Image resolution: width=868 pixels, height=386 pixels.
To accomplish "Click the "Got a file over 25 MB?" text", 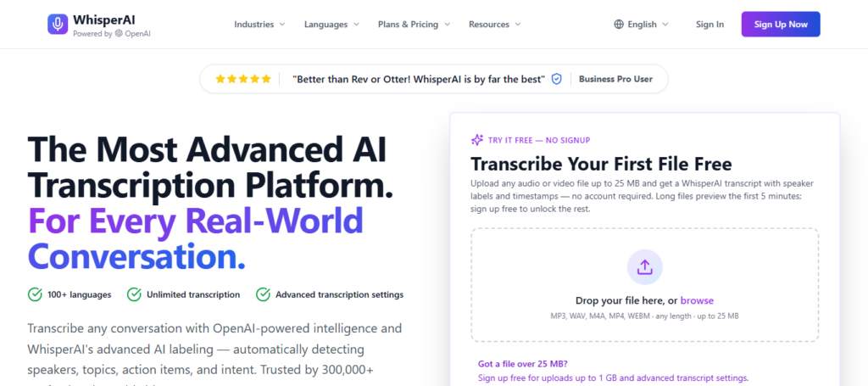I will 522,364.
